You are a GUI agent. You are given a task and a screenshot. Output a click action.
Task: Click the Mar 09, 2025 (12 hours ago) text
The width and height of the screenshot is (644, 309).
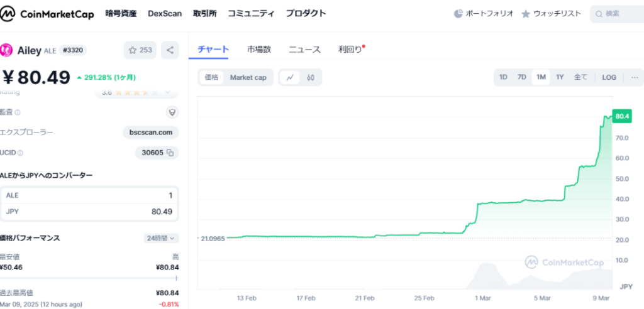pos(41,305)
